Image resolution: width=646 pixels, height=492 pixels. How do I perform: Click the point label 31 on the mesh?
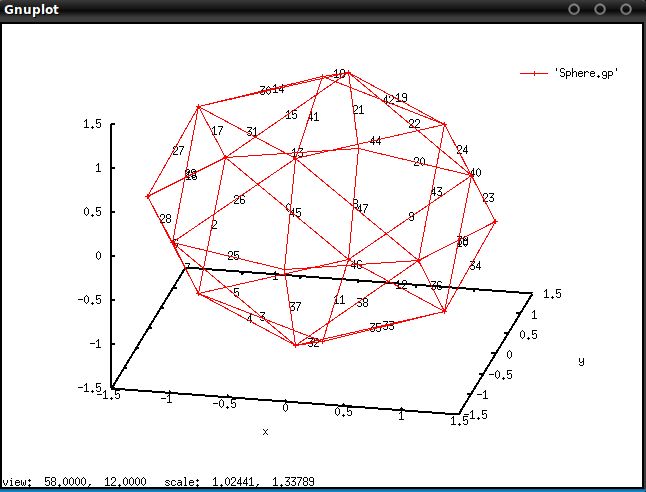[252, 132]
